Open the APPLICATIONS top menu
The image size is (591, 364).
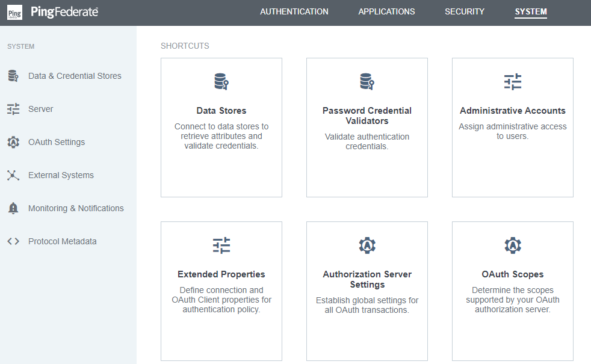coord(386,11)
